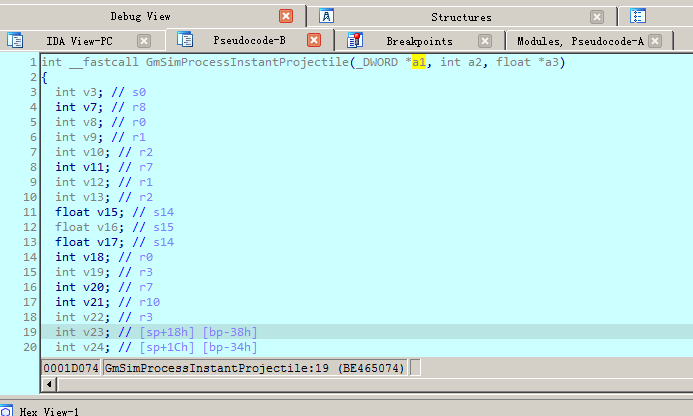Viewport: 693px width, 416px height.
Task: Click the Pseudocode-B tab icon
Action: coord(185,39)
